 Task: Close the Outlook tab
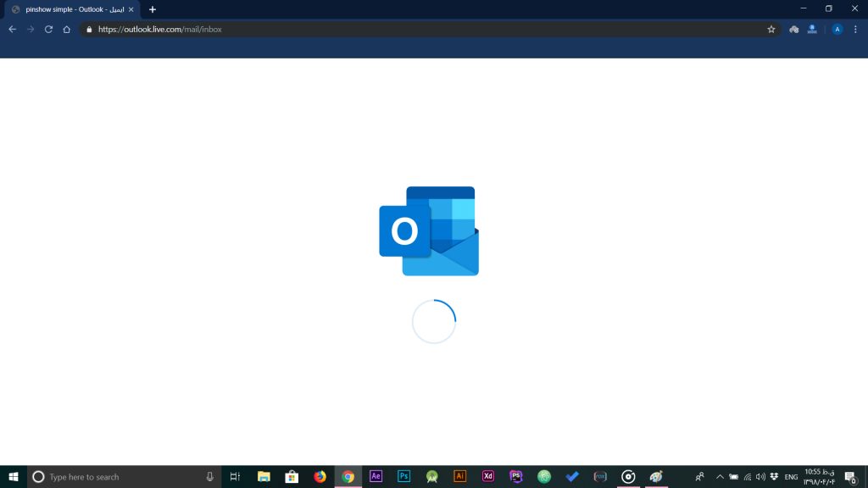click(131, 9)
